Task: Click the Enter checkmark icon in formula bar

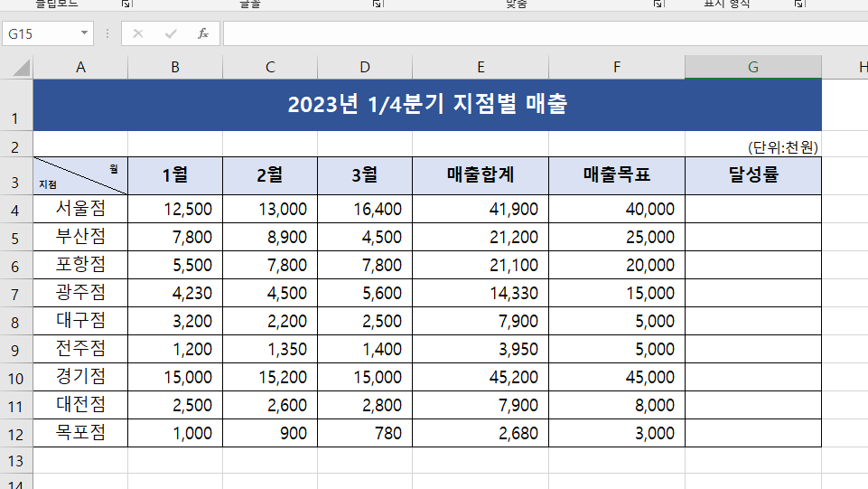Action: click(x=171, y=33)
